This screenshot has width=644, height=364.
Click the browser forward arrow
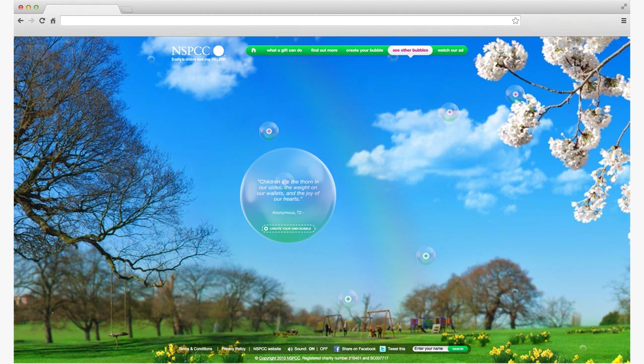[31, 21]
